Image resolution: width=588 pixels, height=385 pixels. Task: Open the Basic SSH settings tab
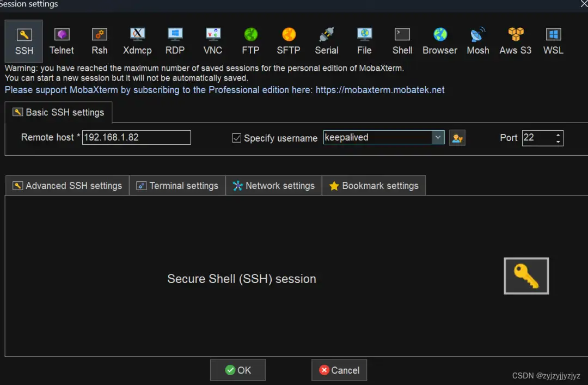click(x=58, y=112)
